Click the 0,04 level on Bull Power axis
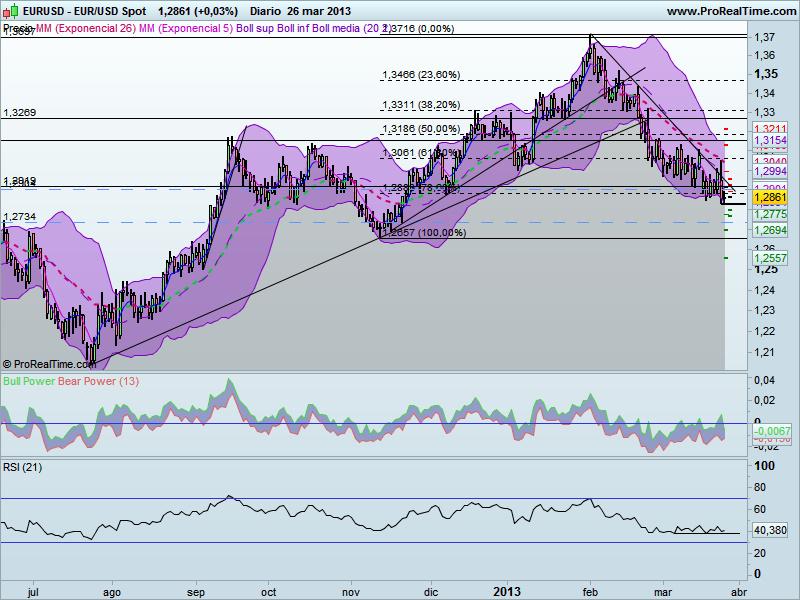 (765, 380)
